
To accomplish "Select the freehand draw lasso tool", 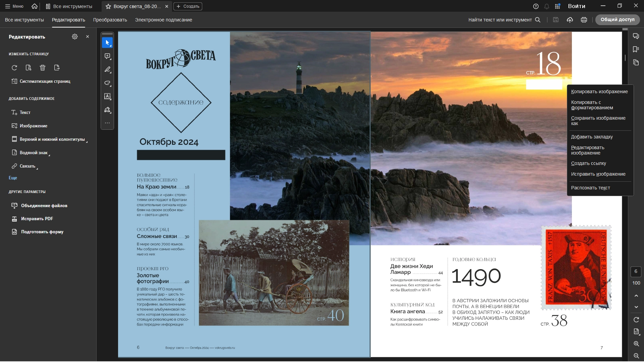I will [107, 83].
